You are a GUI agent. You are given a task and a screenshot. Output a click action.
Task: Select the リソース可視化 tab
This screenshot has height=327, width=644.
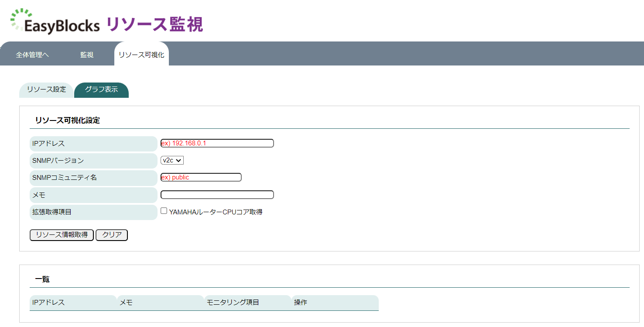(x=141, y=54)
